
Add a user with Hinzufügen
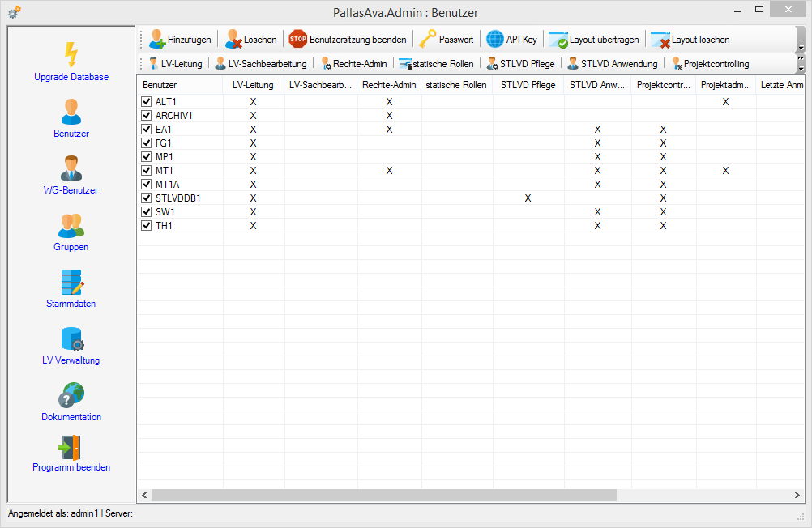pos(180,40)
